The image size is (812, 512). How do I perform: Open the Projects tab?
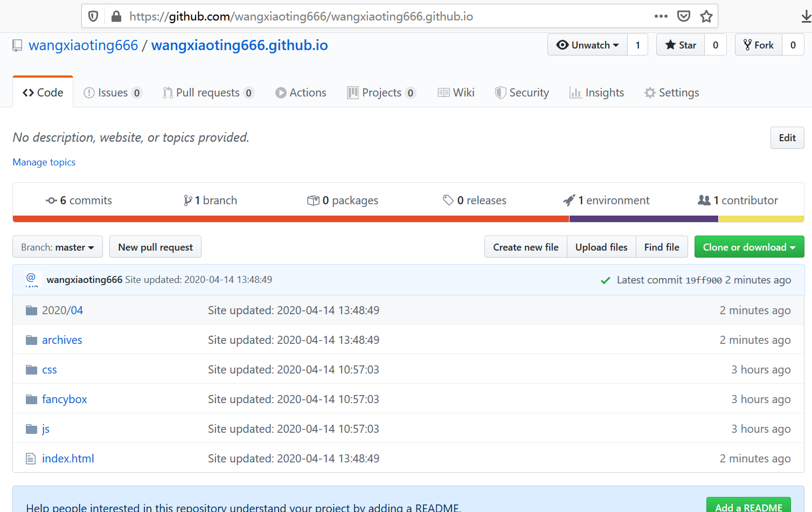pos(381,93)
